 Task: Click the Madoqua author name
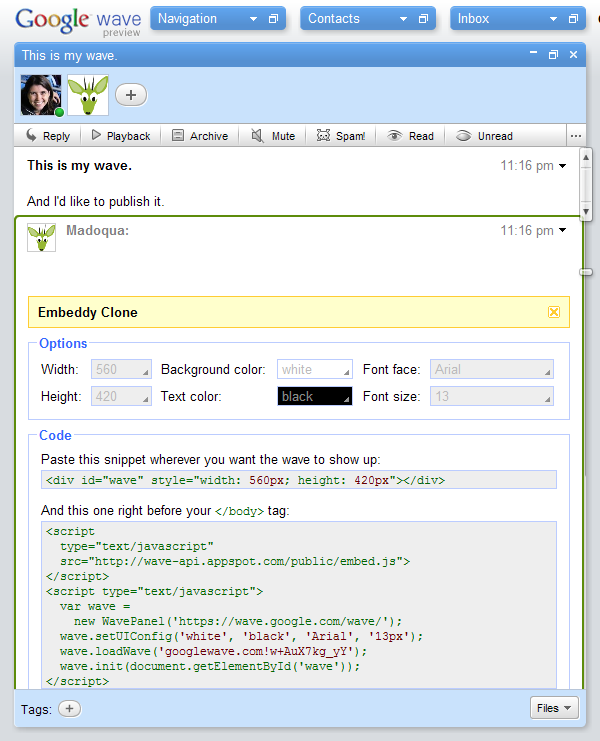click(97, 231)
